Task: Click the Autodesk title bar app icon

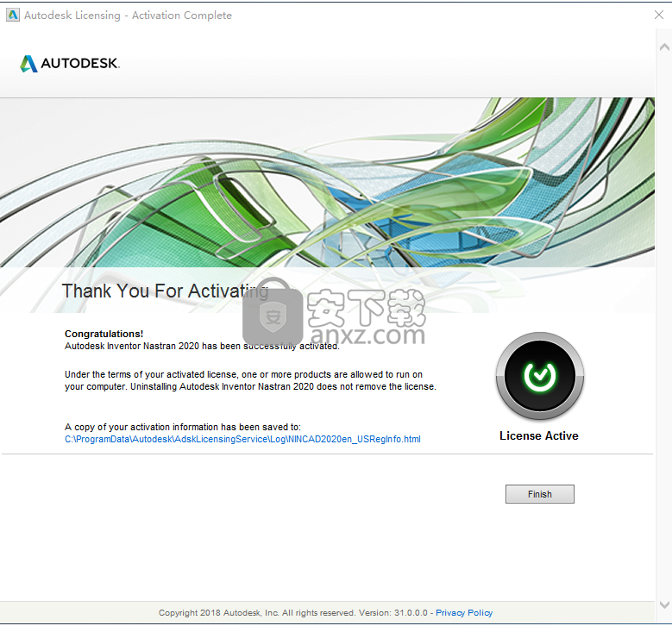Action: pyautogui.click(x=13, y=15)
